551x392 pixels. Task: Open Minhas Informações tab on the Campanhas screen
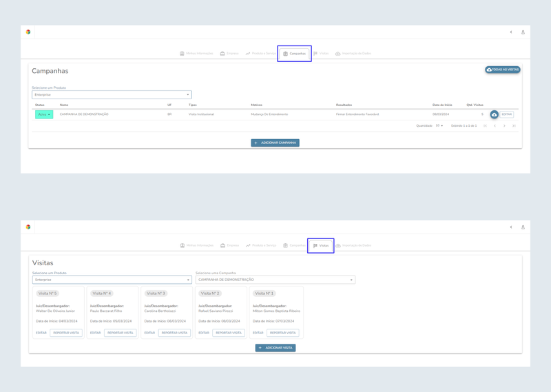(196, 54)
